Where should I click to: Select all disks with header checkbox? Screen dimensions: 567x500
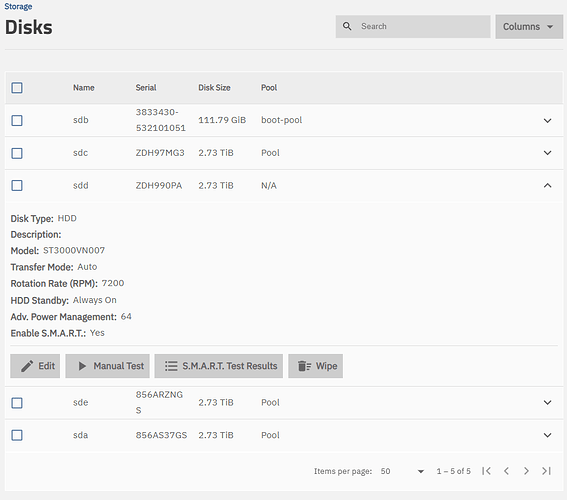[x=17, y=88]
